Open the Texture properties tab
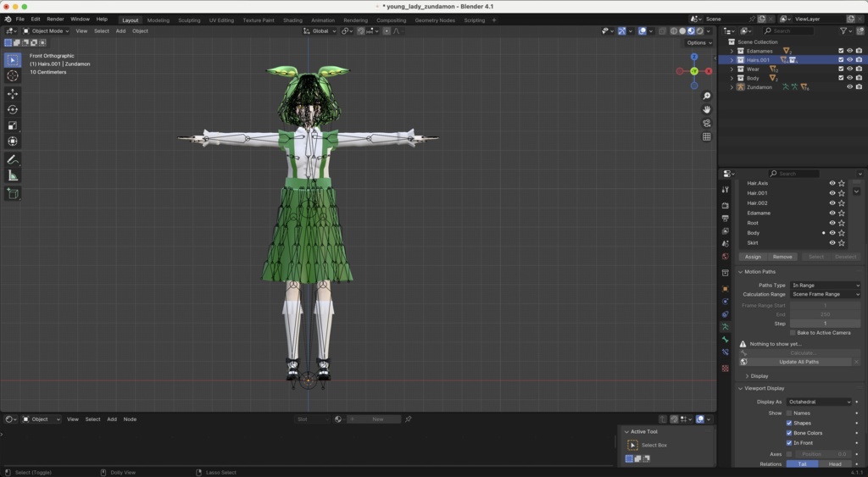868x477 pixels. [x=726, y=368]
